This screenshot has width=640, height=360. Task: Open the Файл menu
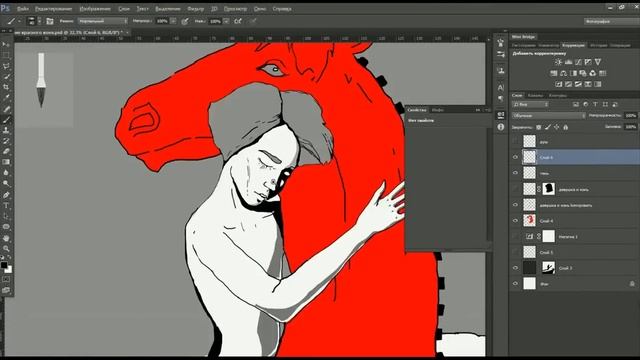(22, 9)
